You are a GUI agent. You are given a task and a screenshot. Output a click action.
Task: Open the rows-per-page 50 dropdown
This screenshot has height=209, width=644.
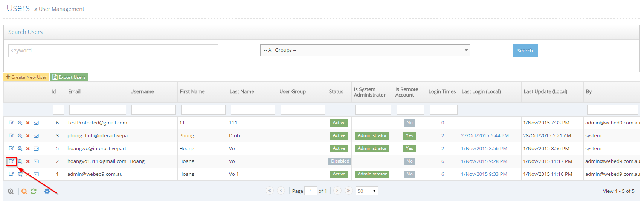(366, 191)
